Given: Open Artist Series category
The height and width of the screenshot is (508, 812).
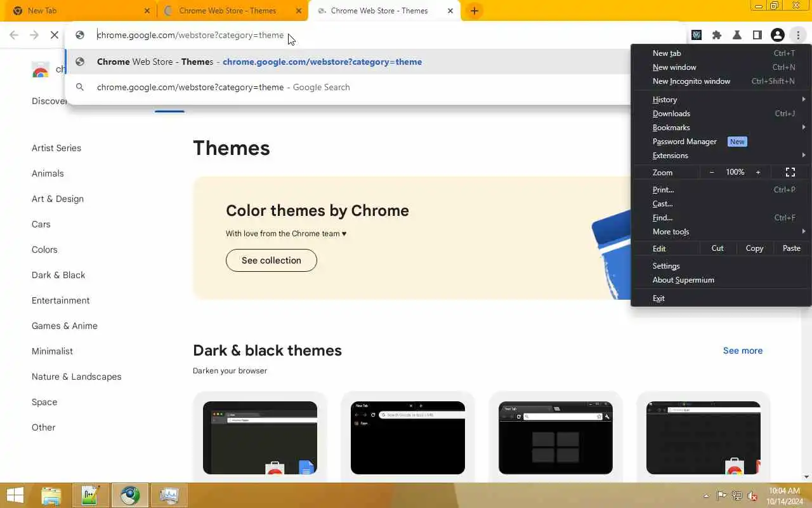Looking at the screenshot, I should click(56, 148).
